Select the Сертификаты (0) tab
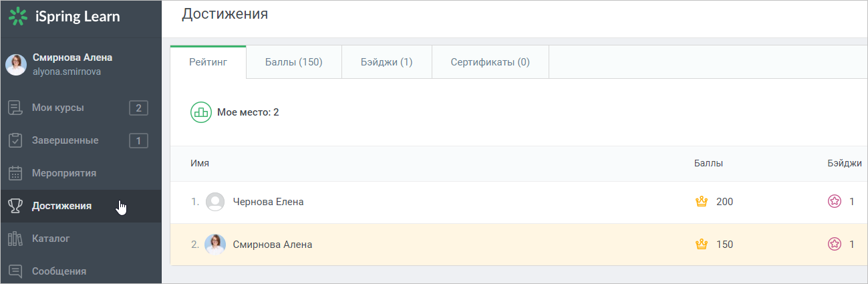868x284 pixels. click(490, 62)
